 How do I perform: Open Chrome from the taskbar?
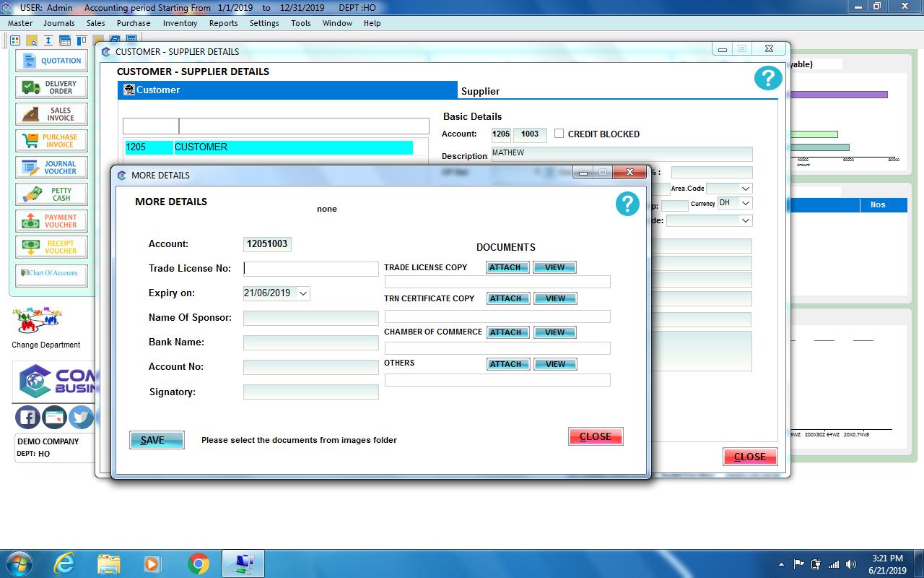pos(198,563)
